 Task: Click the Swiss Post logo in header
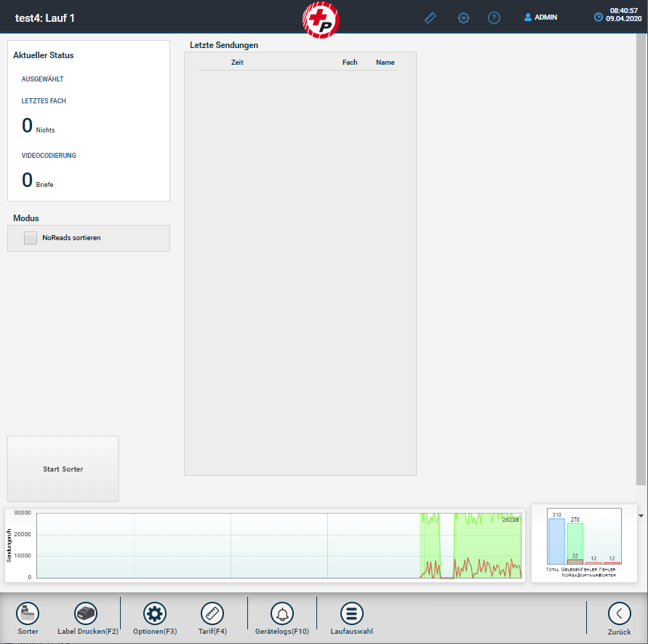coord(321,19)
